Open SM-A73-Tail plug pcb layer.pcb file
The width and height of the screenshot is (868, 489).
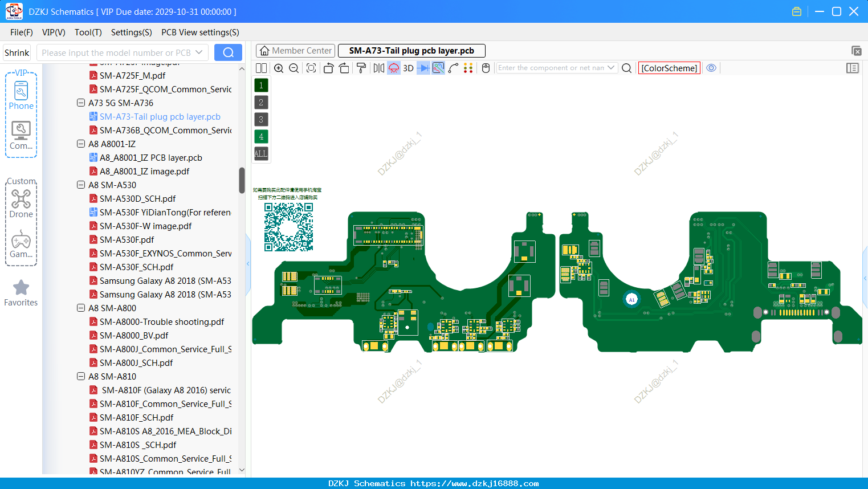(155, 117)
